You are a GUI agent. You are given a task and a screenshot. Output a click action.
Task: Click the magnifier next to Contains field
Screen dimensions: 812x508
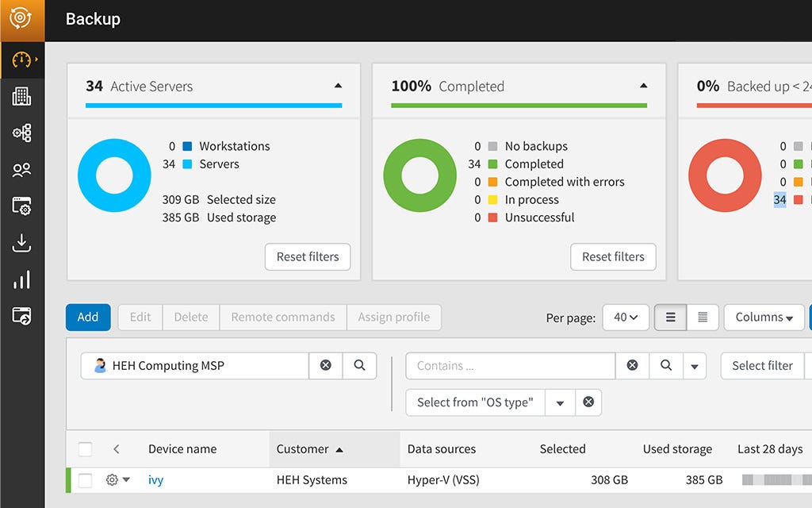[x=666, y=365]
